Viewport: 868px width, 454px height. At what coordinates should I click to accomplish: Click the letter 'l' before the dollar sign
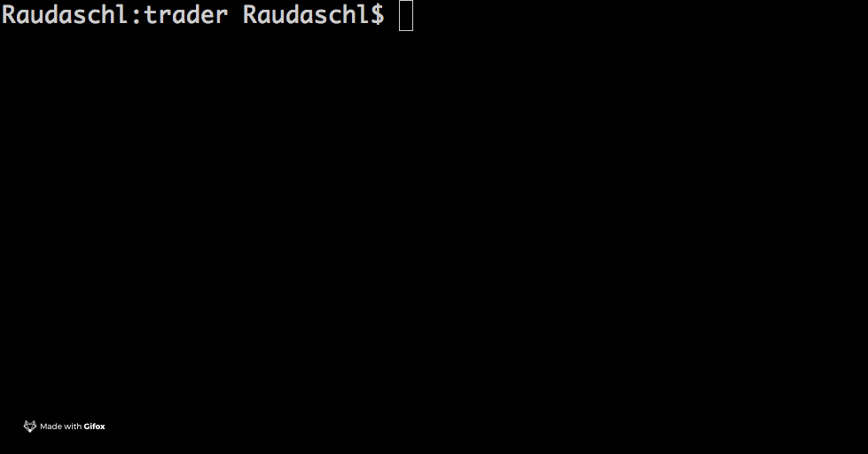363,14
